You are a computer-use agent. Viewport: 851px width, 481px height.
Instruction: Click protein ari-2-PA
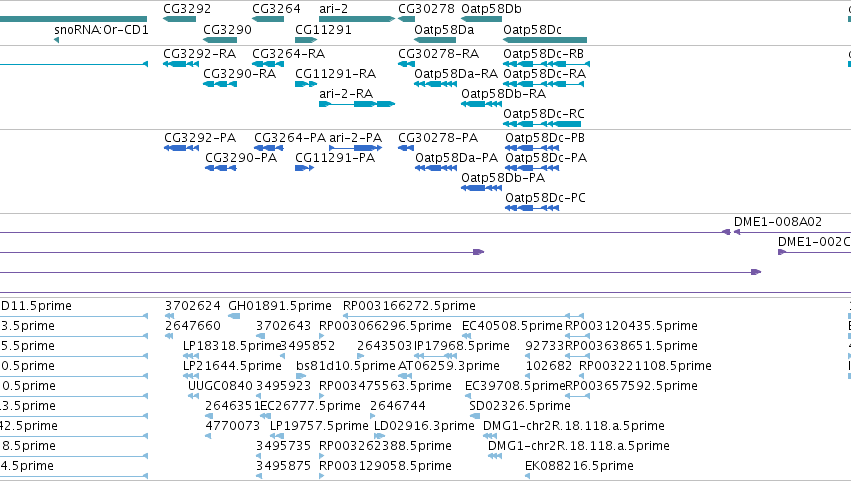pyautogui.click(x=355, y=148)
